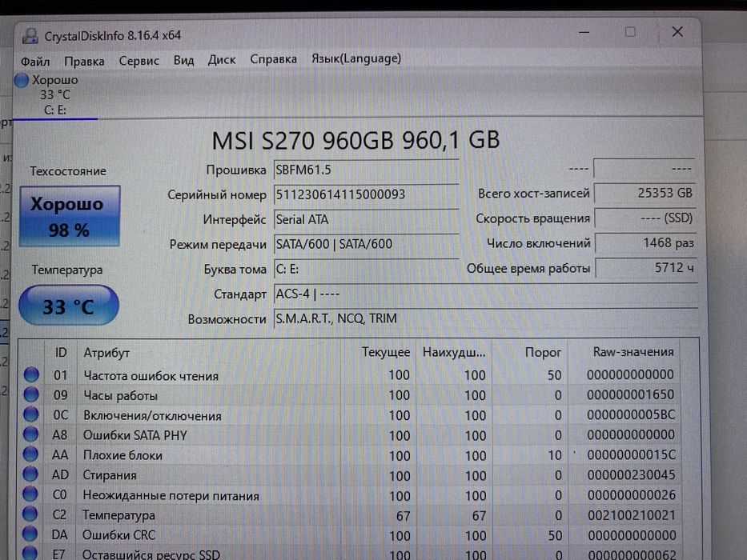Click the ID column header
747x560 pixels.
pyautogui.click(x=61, y=352)
